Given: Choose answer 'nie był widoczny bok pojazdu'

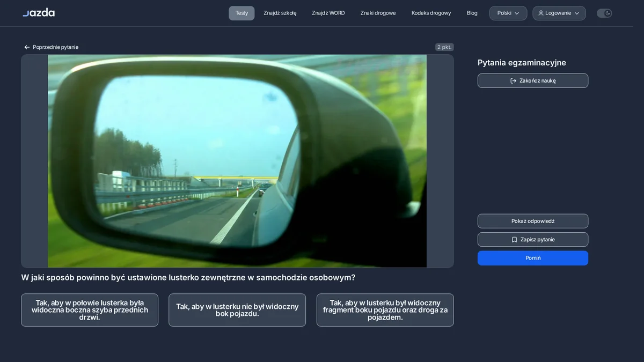Looking at the screenshot, I should point(237,310).
